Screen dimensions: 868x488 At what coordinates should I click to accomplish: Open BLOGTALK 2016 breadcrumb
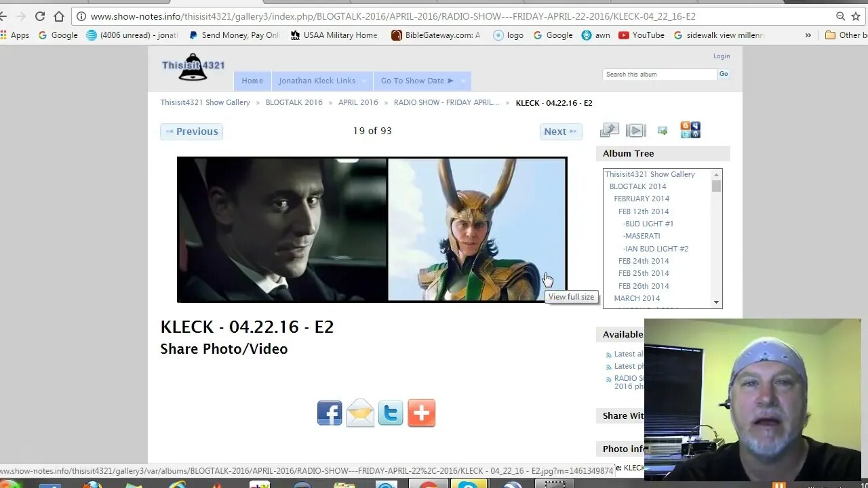pos(294,103)
